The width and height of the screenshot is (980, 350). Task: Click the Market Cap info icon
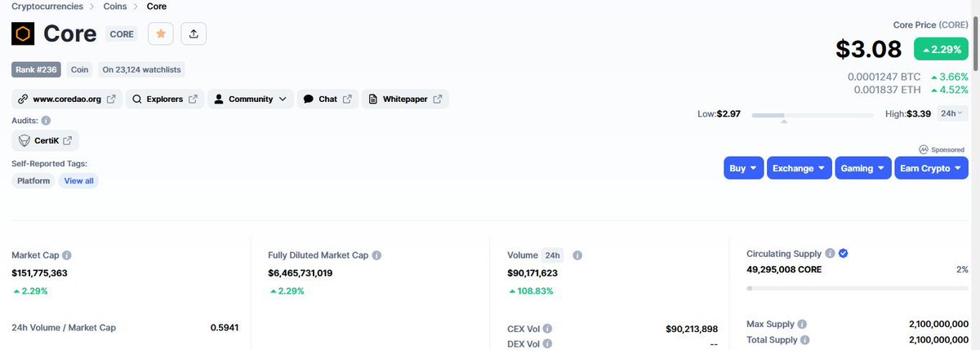67,255
